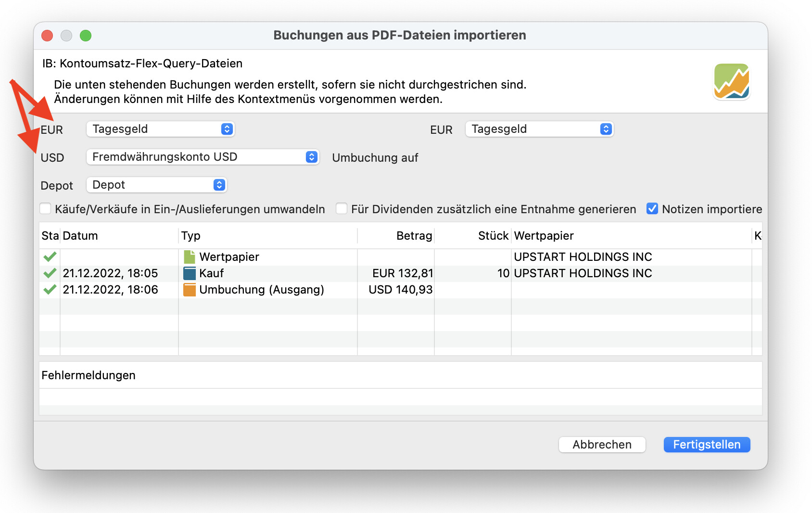Screen dimensions: 812x513
Task: Click the status checkmark in the Kauf row
Action: [x=50, y=273]
